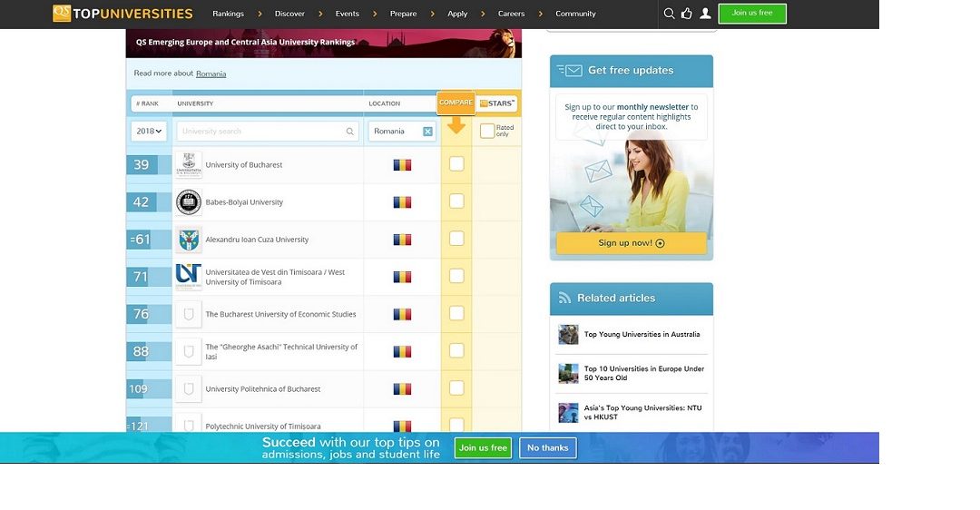Click thumbnail of Top Young Universities in Australia
The height and width of the screenshot is (510, 980).
click(x=568, y=334)
